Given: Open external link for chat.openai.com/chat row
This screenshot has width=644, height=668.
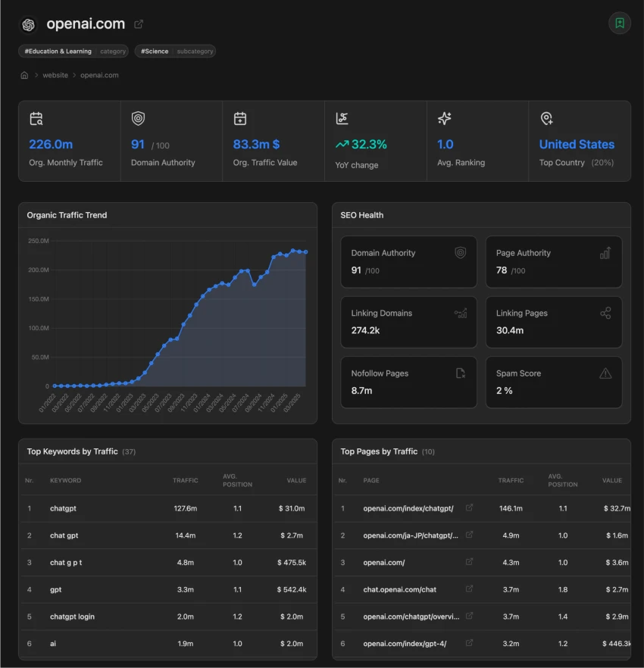Looking at the screenshot, I should tap(469, 588).
